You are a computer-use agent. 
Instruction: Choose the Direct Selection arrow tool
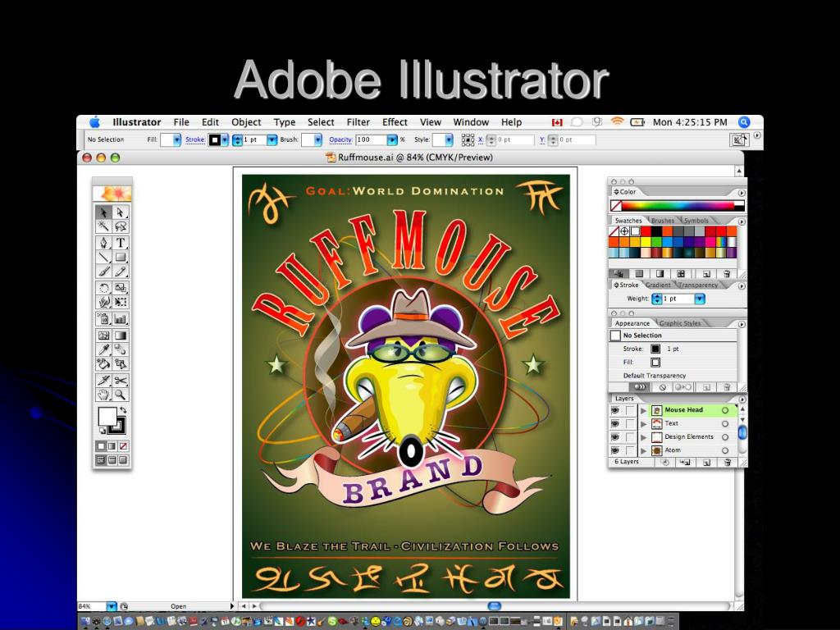coord(121,212)
